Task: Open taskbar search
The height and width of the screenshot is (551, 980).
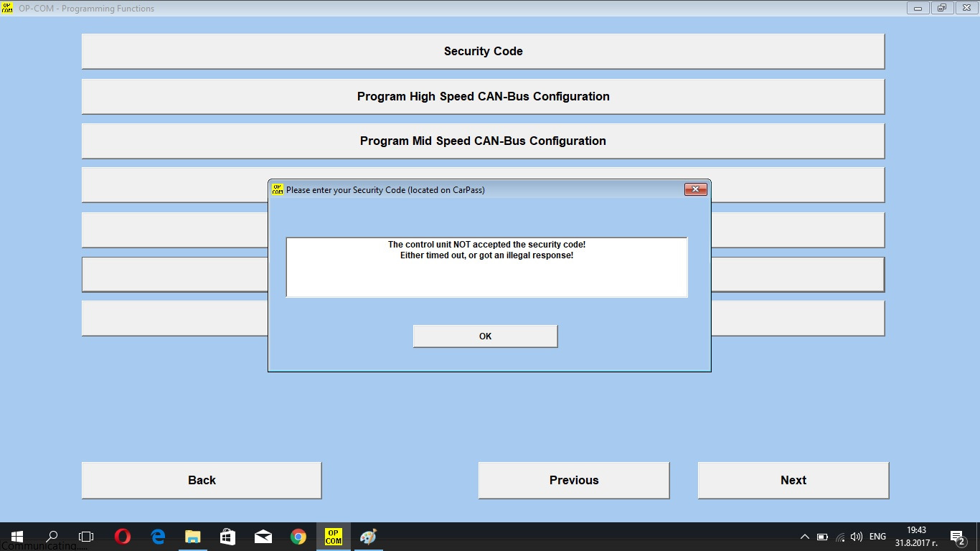Action: tap(52, 537)
